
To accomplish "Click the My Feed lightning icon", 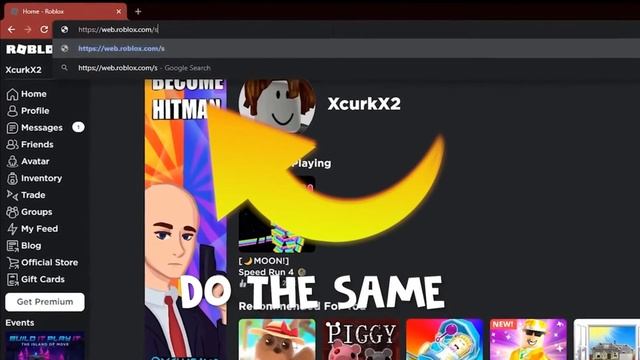I will (x=12, y=229).
